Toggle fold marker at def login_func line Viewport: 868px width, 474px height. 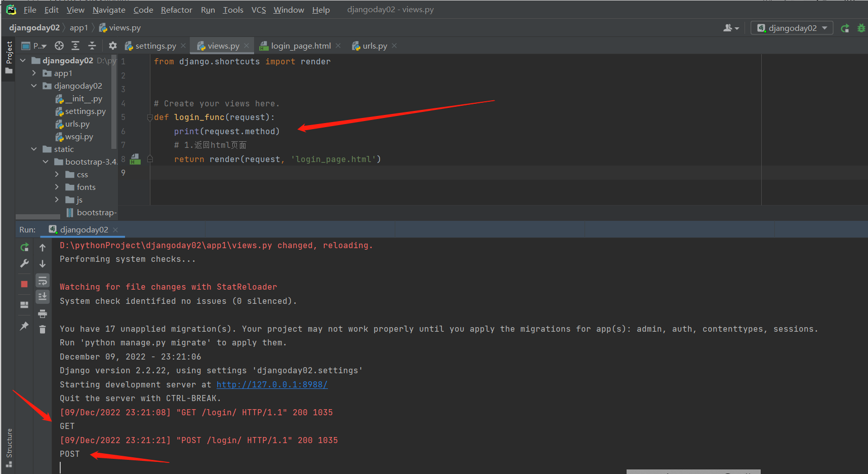(x=150, y=117)
